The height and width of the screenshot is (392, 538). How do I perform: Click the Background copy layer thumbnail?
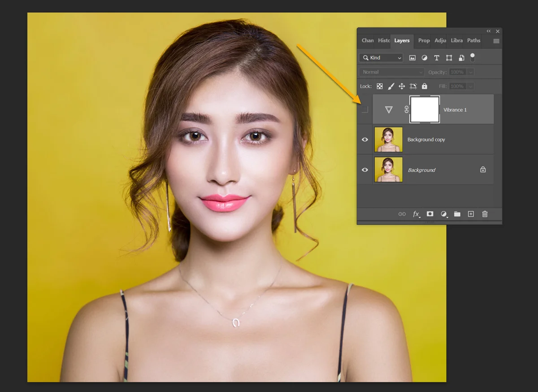(x=388, y=139)
